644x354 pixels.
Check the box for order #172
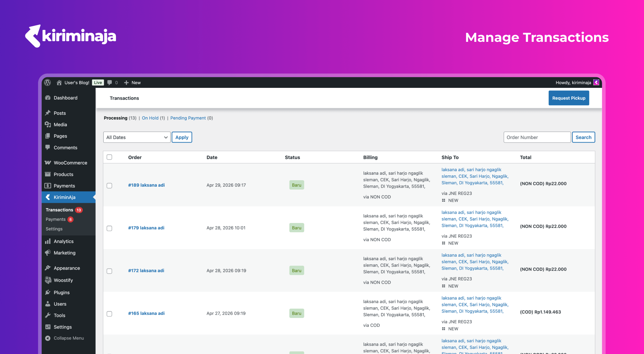coord(109,271)
